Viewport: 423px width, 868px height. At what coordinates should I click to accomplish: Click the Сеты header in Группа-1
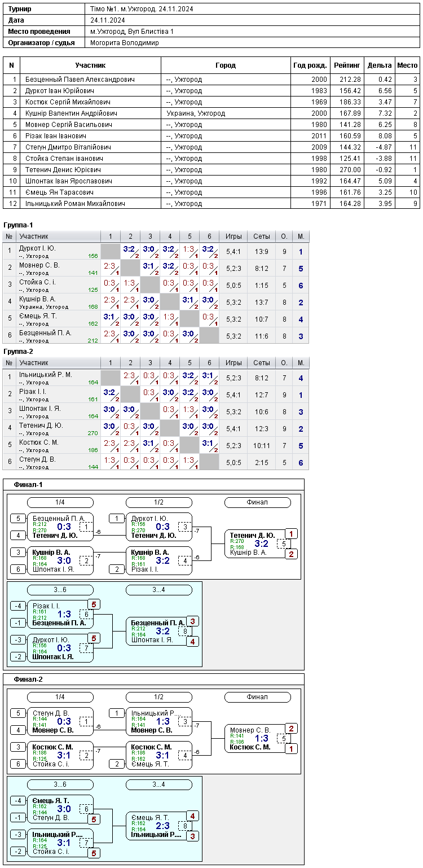[x=262, y=236]
